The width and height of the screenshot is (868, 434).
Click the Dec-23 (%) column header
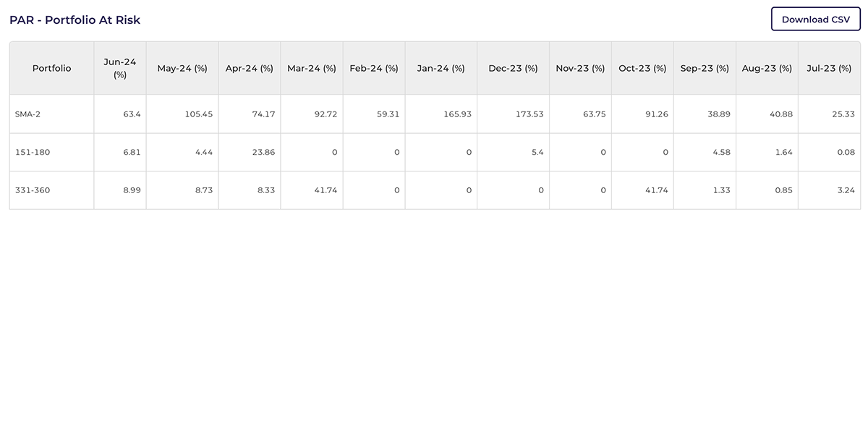tap(513, 67)
